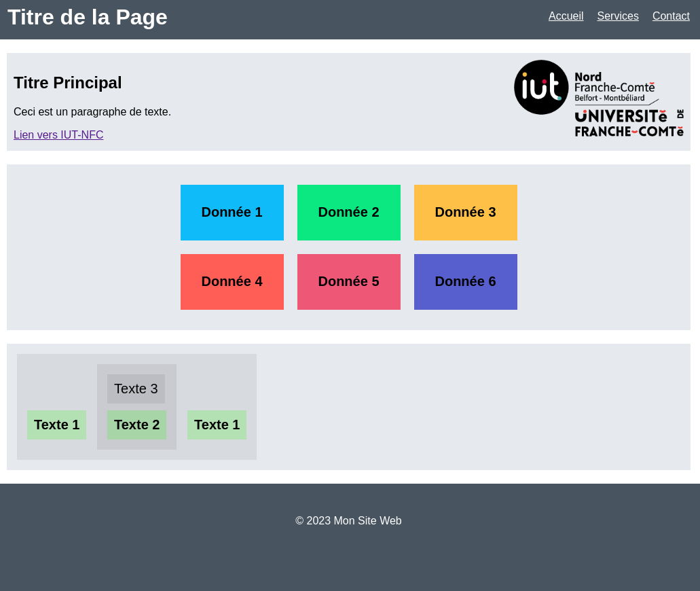The image size is (700, 591).
Task: Select the blue Donnée 1 box
Action: point(232,213)
